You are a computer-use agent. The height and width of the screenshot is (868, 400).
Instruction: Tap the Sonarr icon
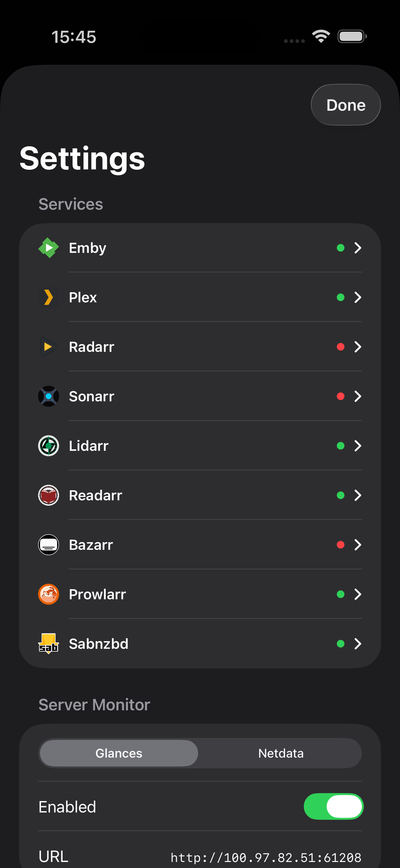49,396
